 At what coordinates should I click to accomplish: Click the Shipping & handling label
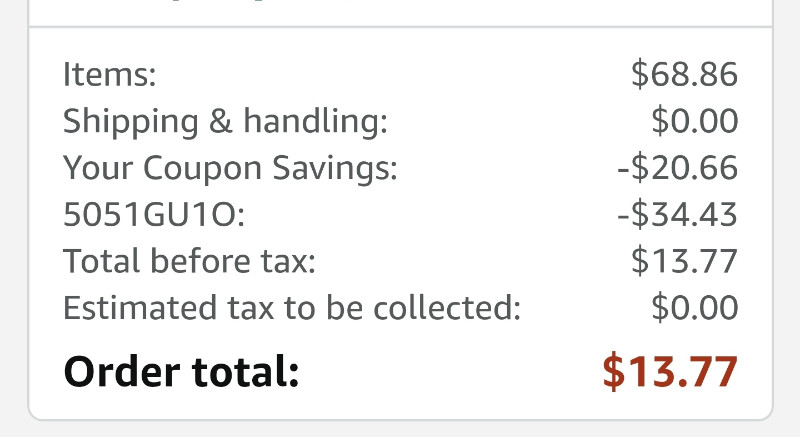[x=225, y=122]
